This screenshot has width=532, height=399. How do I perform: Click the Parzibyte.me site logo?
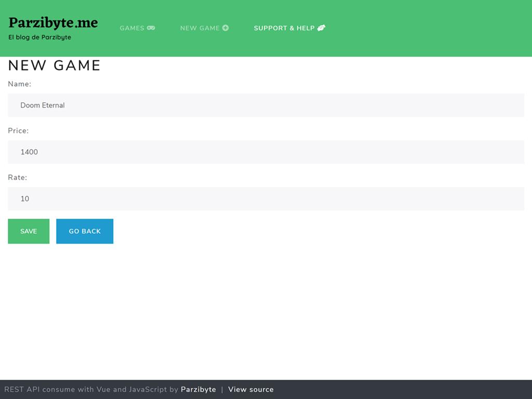pos(53,22)
